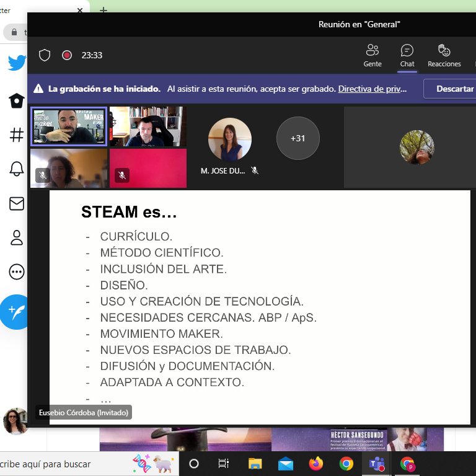
Task: Click the Eusebio Córdoba (Invitado) label
Action: pyautogui.click(x=84, y=413)
